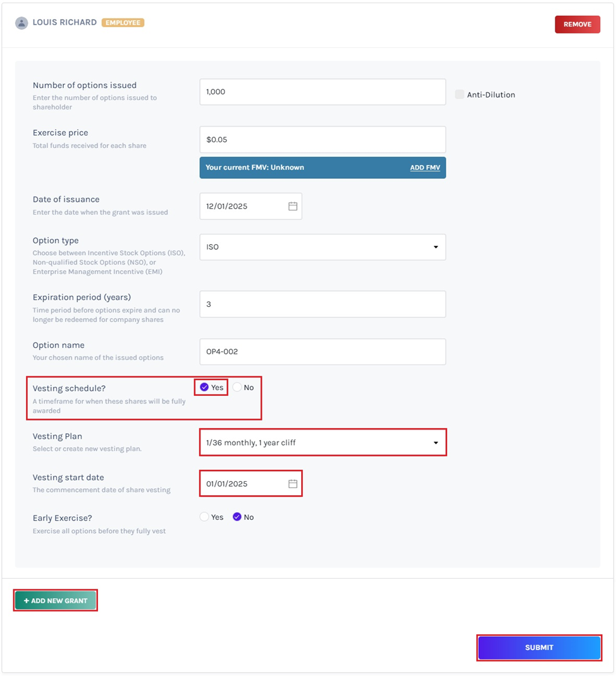Click the EMPLOYEE badge
The height and width of the screenshot is (676, 616).
pos(123,22)
